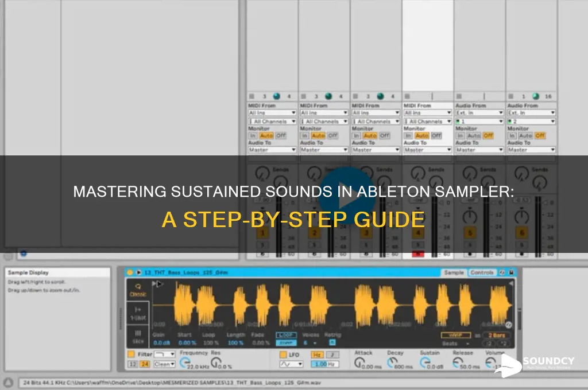Click first track's clip stop square
Screen dimensions: 588x390
[x=252, y=96]
